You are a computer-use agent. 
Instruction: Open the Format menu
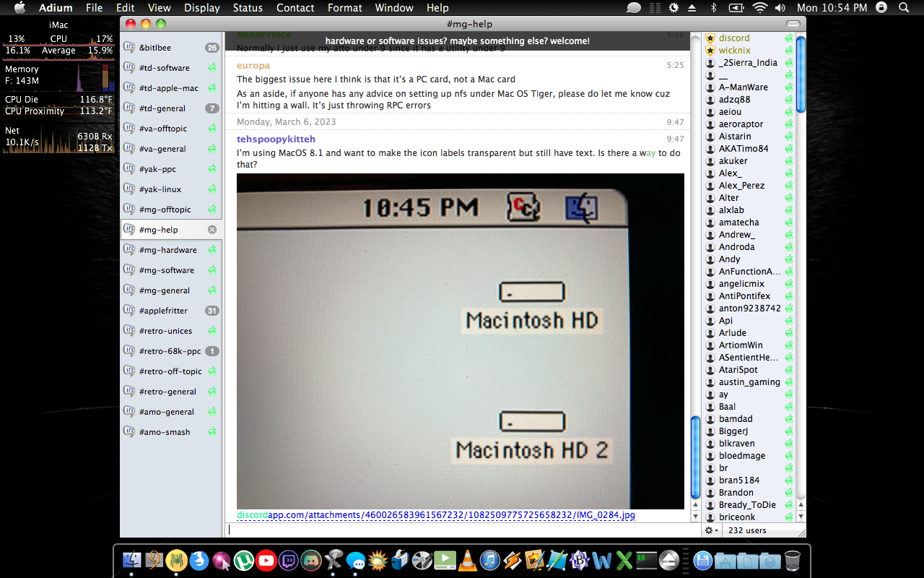pyautogui.click(x=345, y=8)
